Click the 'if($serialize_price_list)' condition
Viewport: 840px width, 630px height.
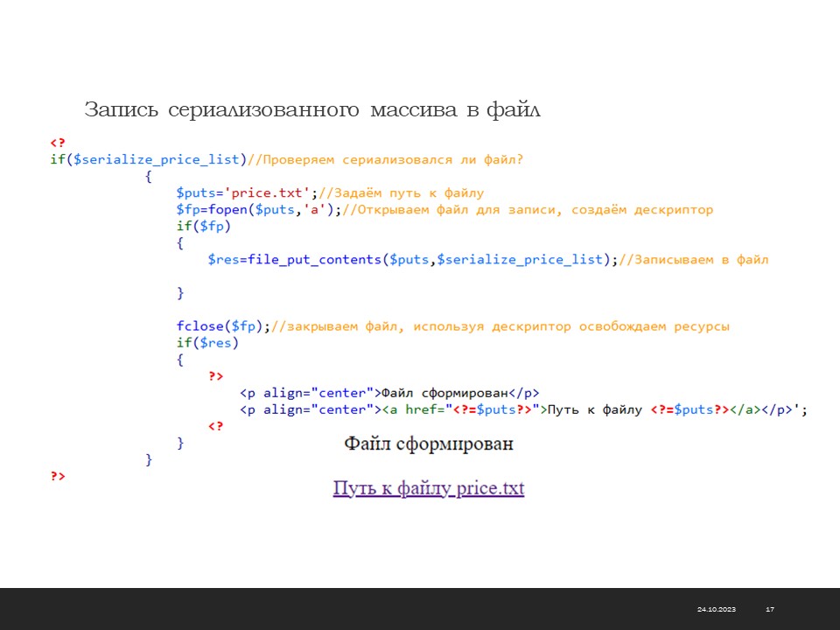(148, 159)
